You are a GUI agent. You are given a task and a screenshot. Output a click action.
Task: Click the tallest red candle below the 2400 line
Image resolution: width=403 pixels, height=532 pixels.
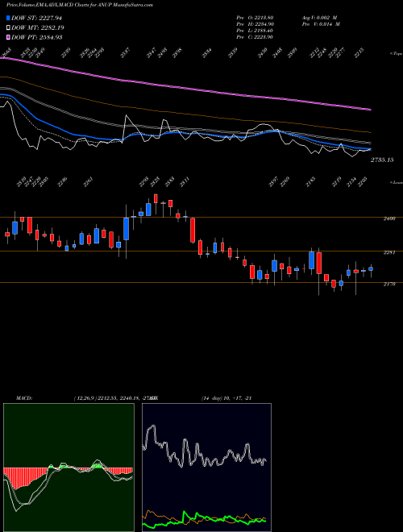(x=193, y=231)
